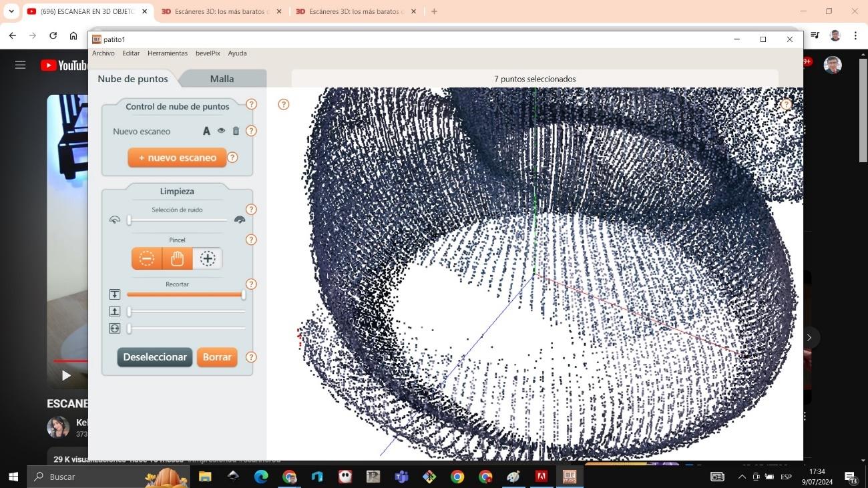
Task: Switch to the Malla tab
Action: pyautogui.click(x=222, y=79)
